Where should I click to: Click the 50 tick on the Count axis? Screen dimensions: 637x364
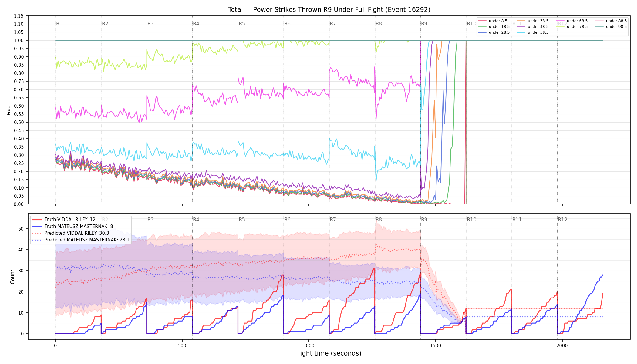pyautogui.click(x=21, y=229)
